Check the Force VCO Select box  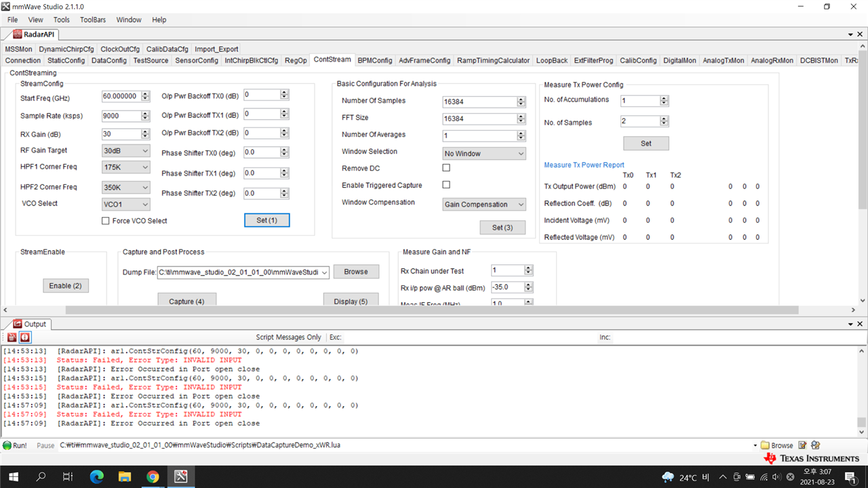point(105,220)
